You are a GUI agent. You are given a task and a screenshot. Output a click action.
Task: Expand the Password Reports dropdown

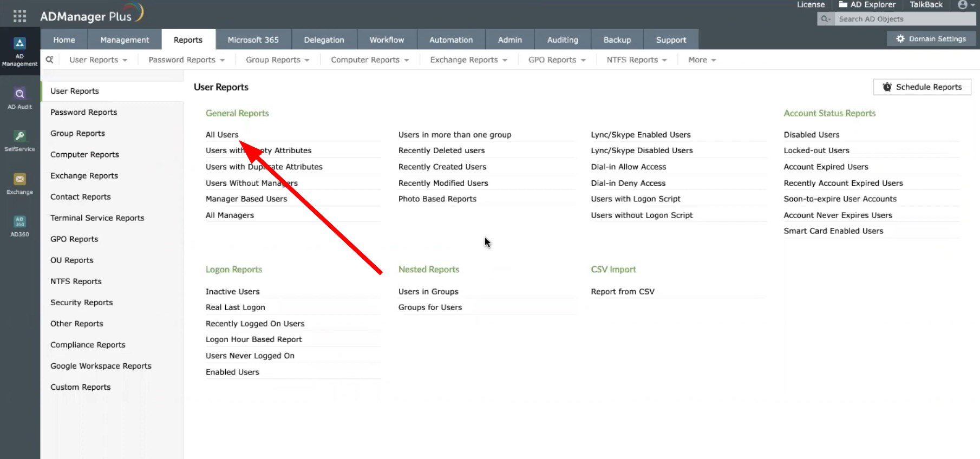point(187,60)
